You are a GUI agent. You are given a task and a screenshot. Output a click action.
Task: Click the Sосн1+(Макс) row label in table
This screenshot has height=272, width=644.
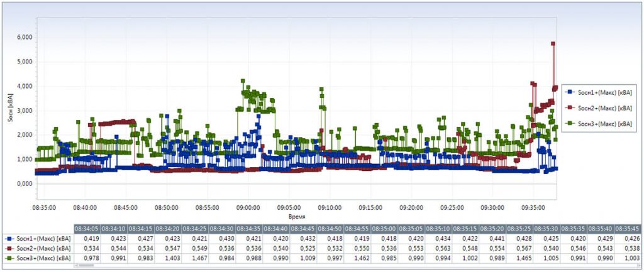[43, 238]
